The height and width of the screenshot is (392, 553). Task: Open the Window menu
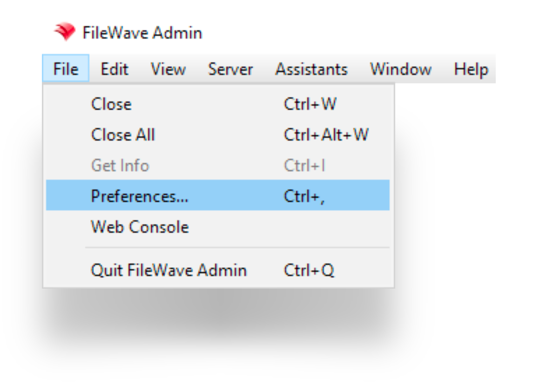pyautogui.click(x=400, y=69)
